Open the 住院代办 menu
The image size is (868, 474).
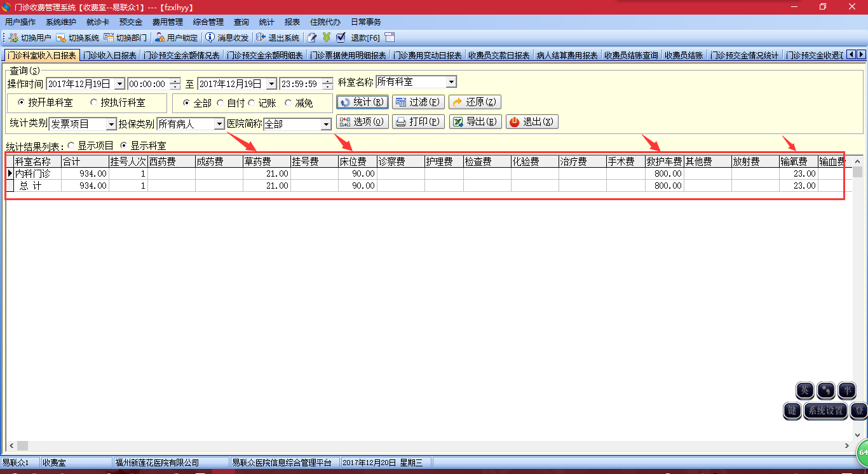325,22
